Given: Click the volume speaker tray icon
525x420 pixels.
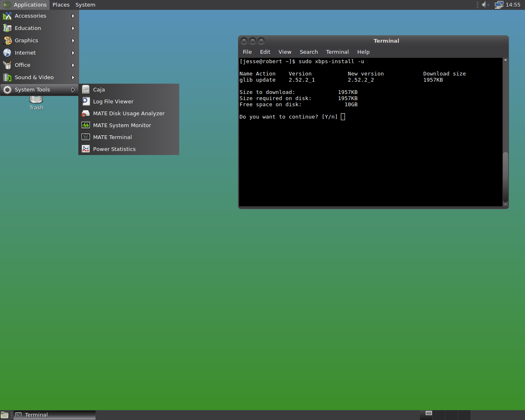Looking at the screenshot, I should [485, 5].
